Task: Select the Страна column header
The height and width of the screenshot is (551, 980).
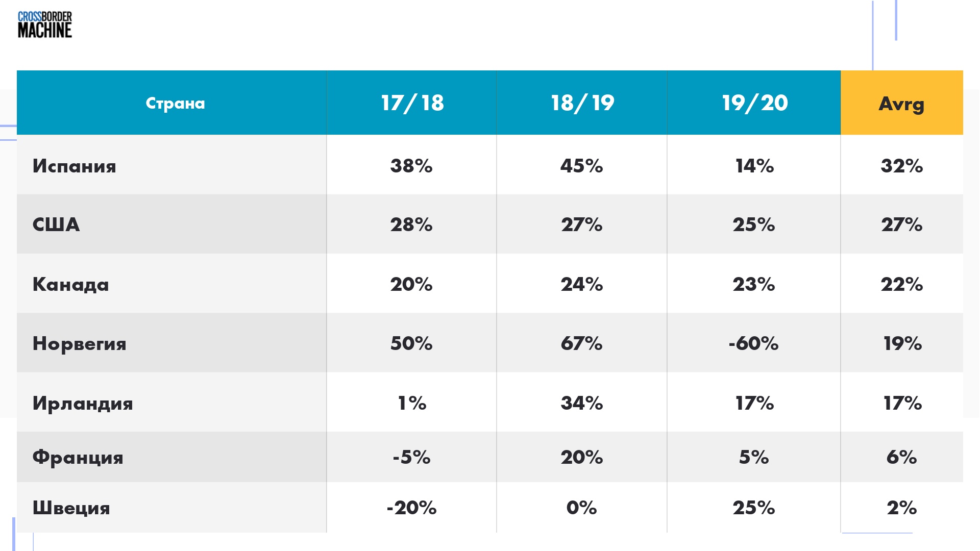Action: [175, 103]
